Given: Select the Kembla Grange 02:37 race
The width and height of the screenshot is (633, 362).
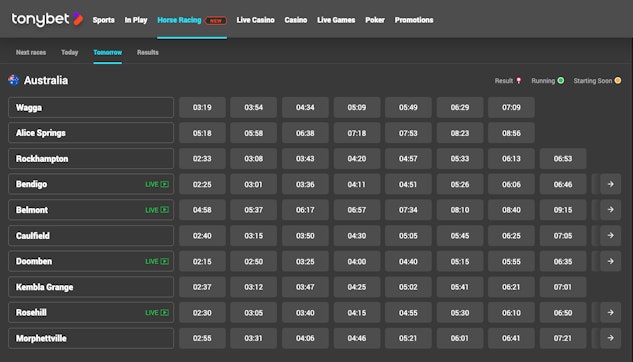Looking at the screenshot, I should (202, 287).
